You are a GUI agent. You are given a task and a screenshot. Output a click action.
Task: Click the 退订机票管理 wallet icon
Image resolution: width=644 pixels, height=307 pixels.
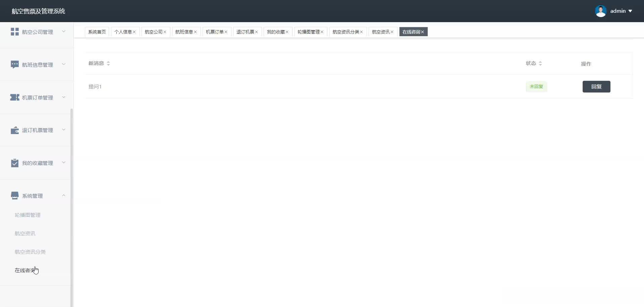pos(15,130)
